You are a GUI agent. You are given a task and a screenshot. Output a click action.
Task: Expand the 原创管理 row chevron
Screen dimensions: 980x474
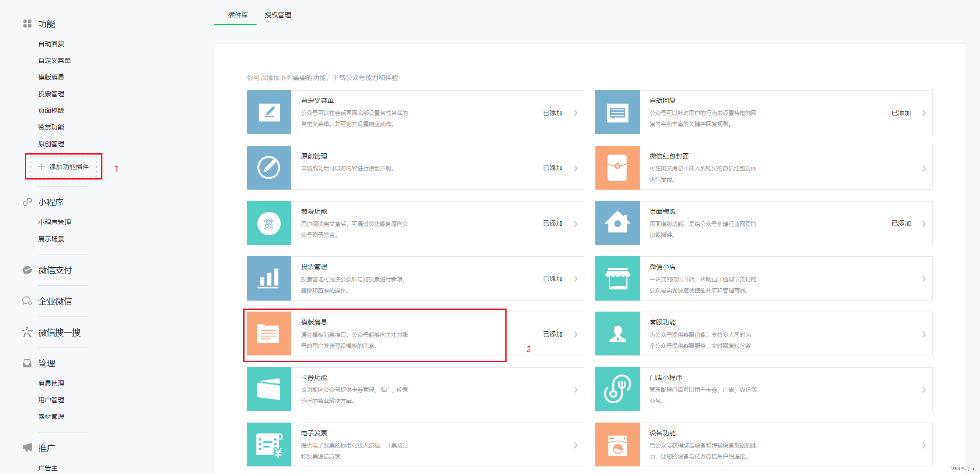(576, 168)
